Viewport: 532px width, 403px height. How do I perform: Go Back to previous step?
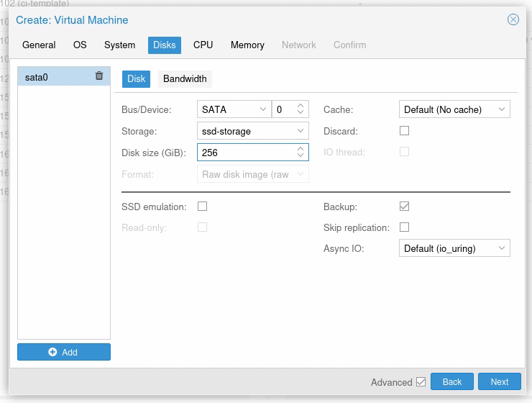coord(452,381)
